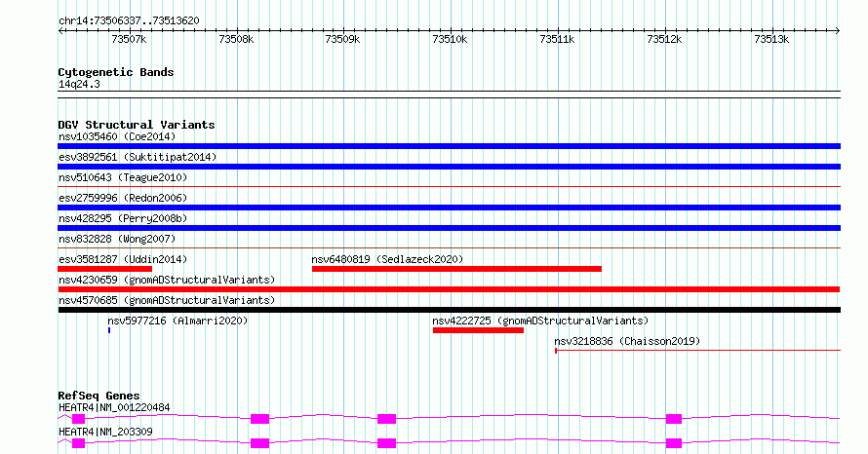The image size is (868, 454).
Task: Click nsv5977216 (Almarri2020) label
Action: click(x=178, y=321)
